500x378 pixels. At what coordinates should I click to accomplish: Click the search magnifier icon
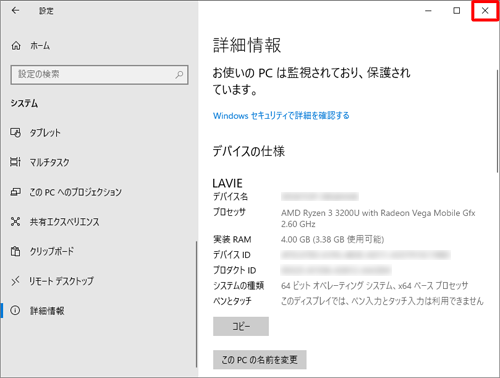pos(179,74)
